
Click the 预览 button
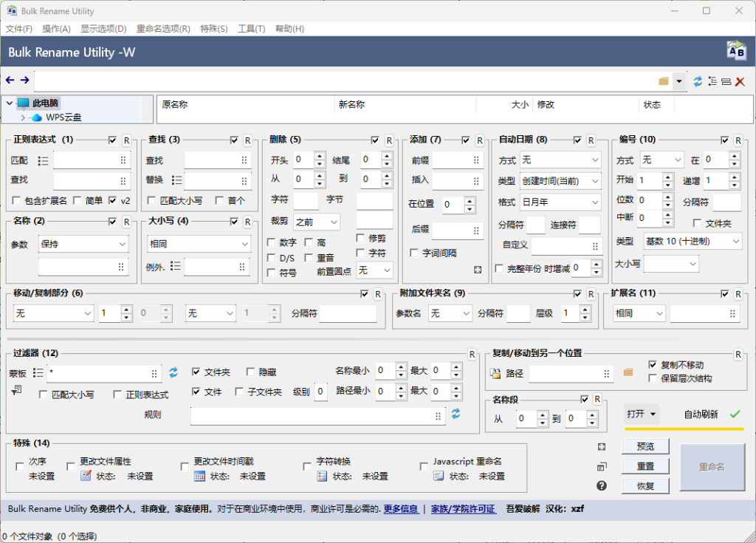click(x=645, y=446)
